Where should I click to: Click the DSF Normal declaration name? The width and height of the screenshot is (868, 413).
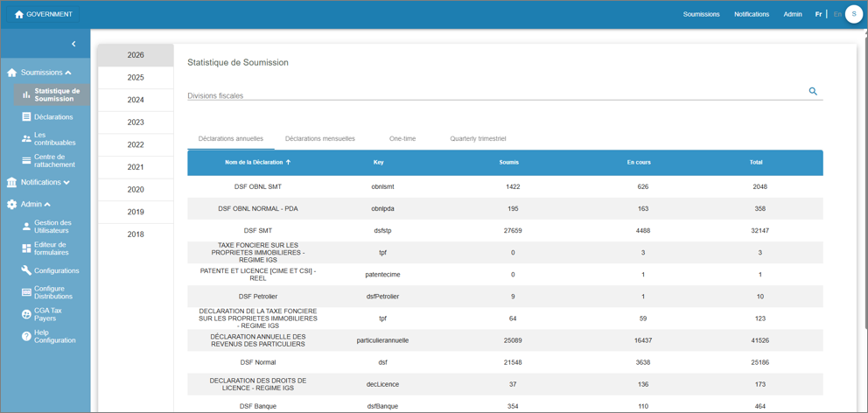coord(258,362)
